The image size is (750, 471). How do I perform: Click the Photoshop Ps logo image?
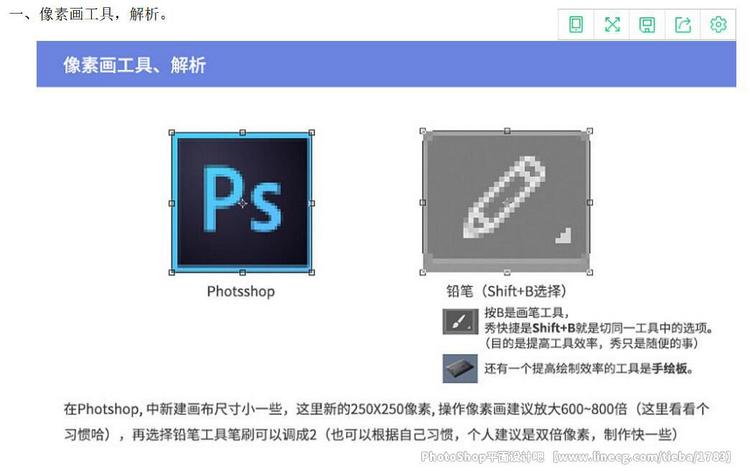coord(242,203)
